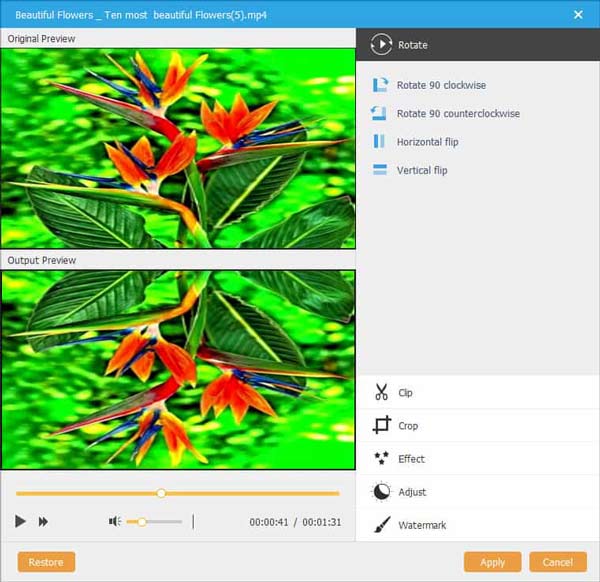
Task: Open the Clip scissors tool
Action: [x=381, y=393]
